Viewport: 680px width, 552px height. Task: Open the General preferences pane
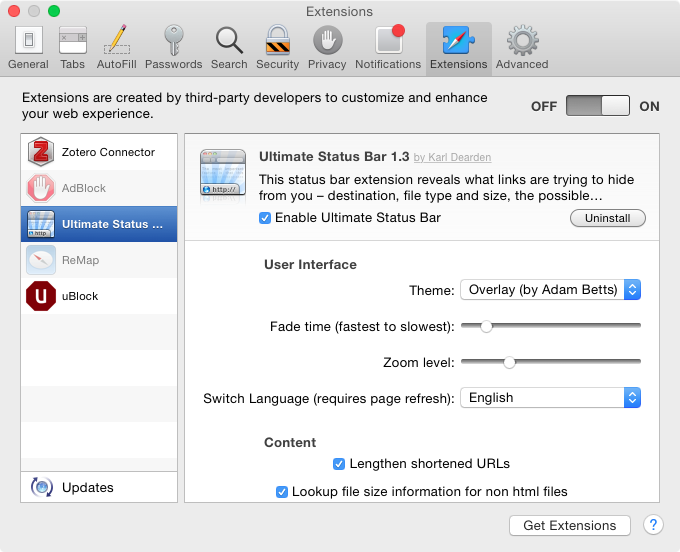coord(29,48)
